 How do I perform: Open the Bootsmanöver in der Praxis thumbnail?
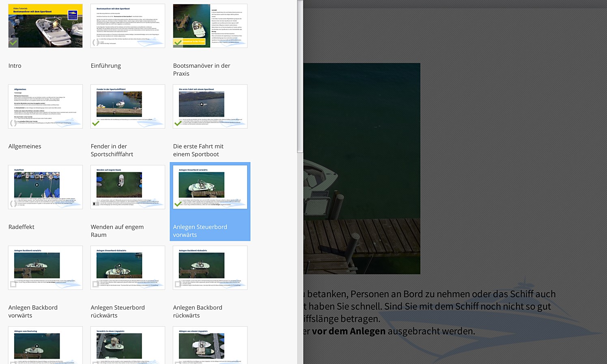(210, 26)
